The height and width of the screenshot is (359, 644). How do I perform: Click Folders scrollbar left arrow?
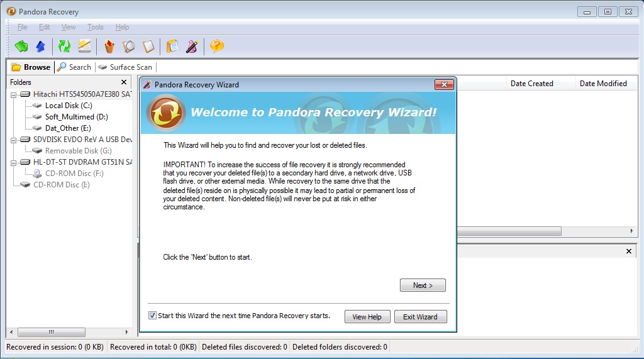pyautogui.click(x=11, y=332)
